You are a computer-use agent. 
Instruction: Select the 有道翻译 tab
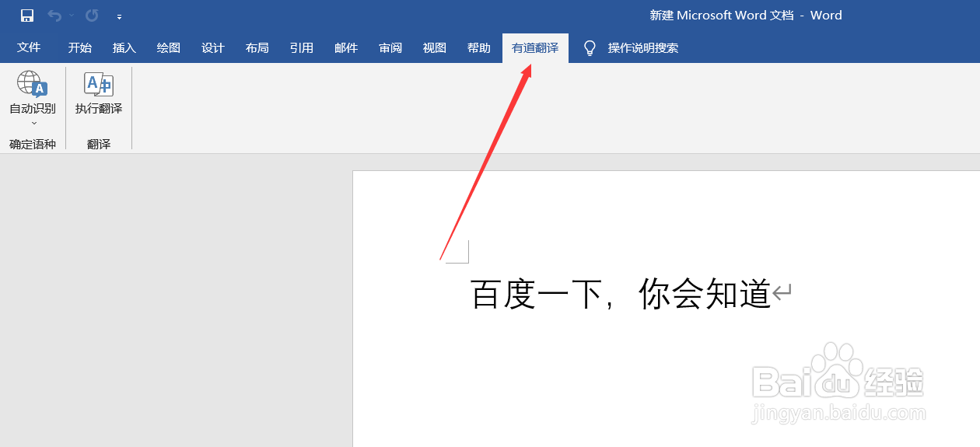(x=535, y=47)
